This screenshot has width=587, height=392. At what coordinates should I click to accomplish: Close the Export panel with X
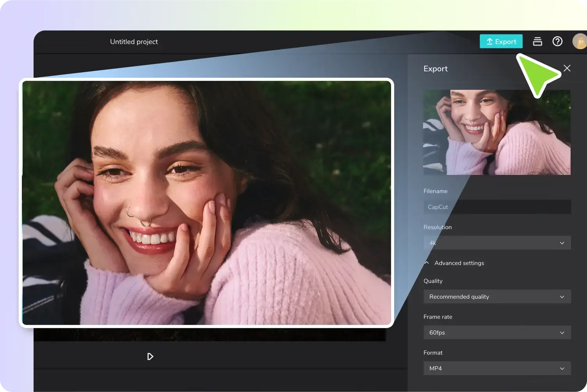pos(567,68)
